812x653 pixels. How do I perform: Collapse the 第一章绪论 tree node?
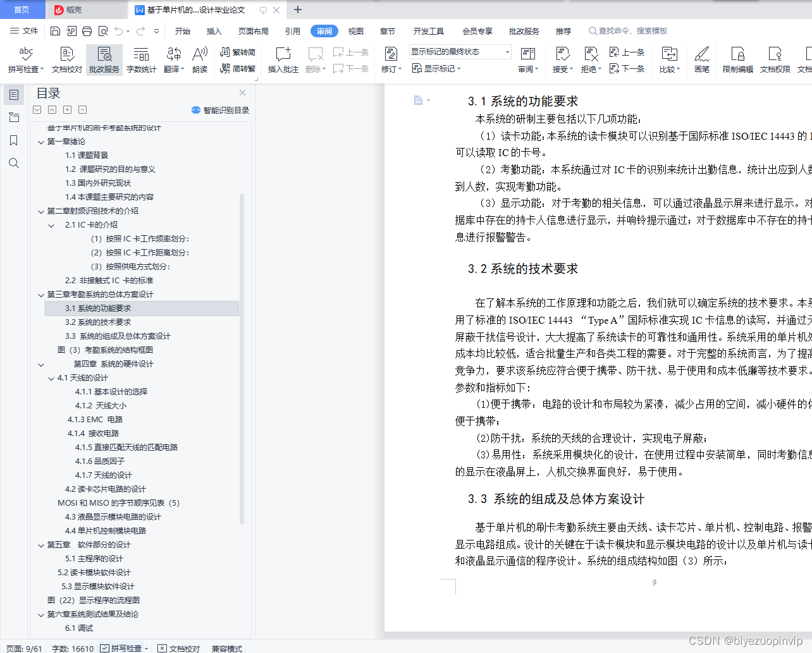41,142
